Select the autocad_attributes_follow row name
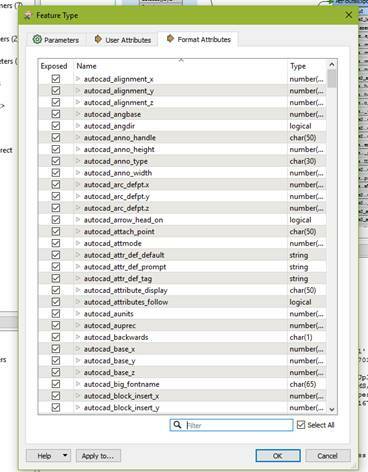 click(126, 302)
